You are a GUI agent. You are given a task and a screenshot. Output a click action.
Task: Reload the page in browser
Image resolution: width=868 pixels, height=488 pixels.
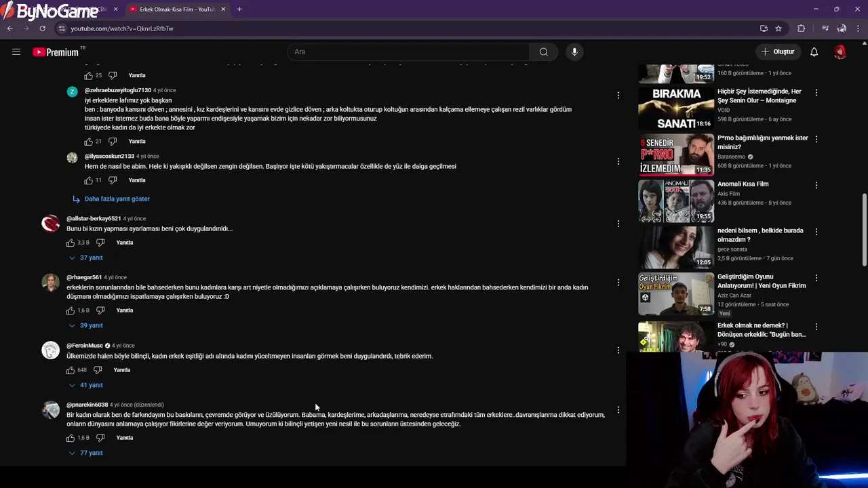tap(42, 28)
